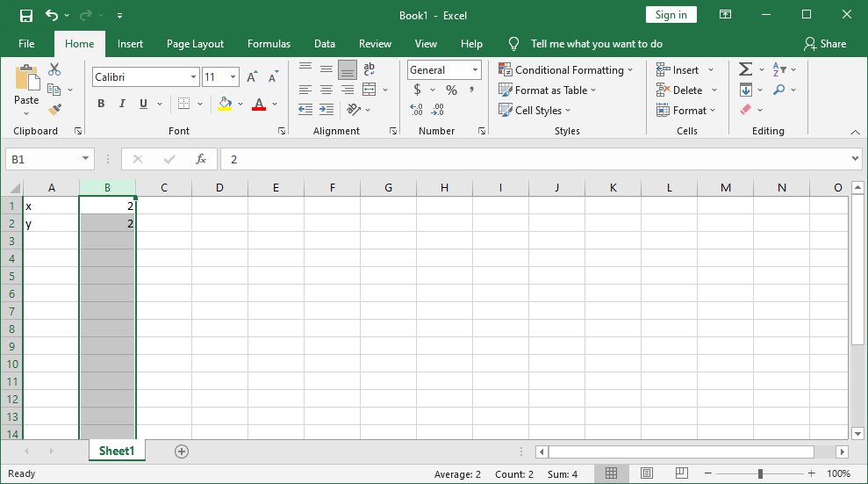This screenshot has width=868, height=484.
Task: Apply the Borders icon
Action: pyautogui.click(x=183, y=104)
